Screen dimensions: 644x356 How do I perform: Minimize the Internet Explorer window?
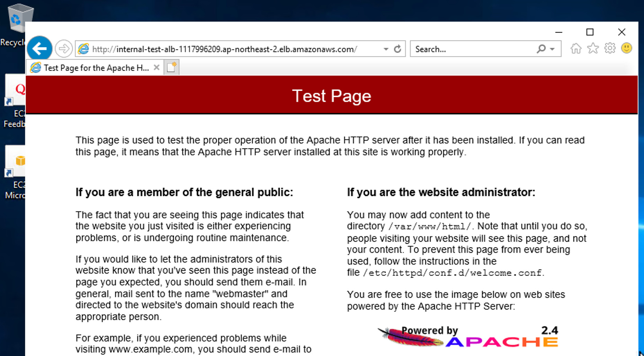coord(558,32)
